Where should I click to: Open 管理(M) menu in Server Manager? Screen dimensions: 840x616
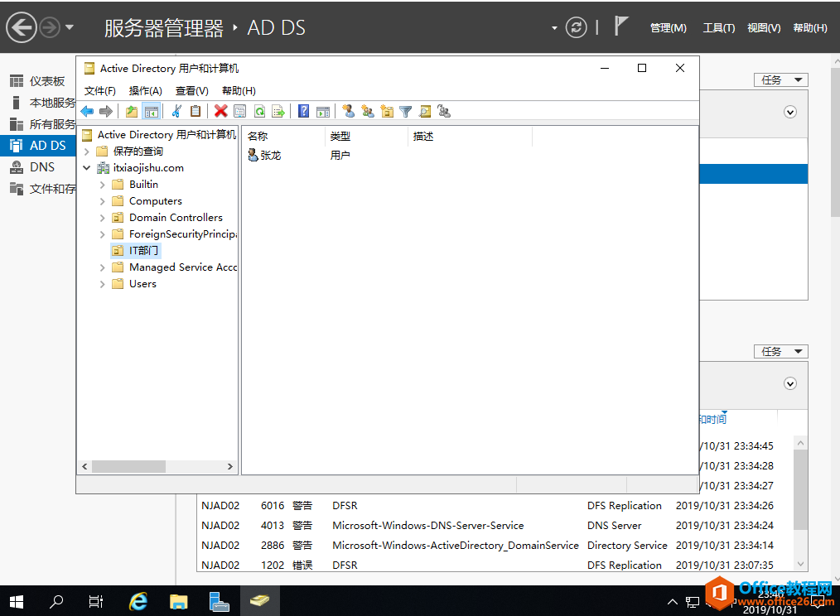(668, 28)
